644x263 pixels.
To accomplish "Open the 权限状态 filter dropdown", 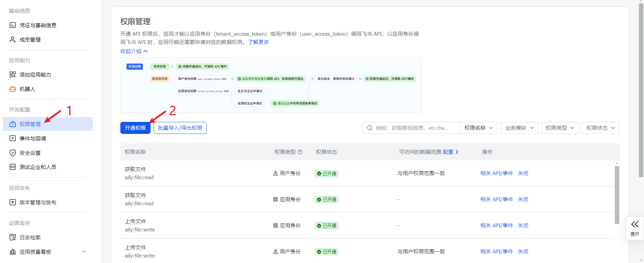I will click(600, 128).
